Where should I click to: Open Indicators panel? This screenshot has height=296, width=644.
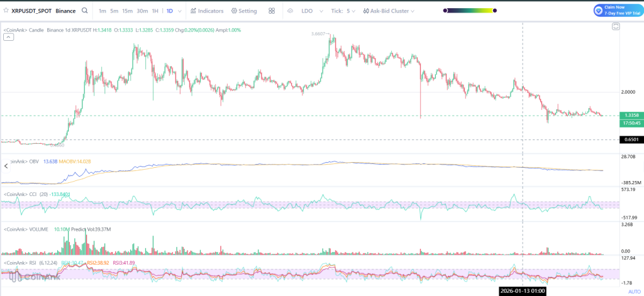coord(206,11)
